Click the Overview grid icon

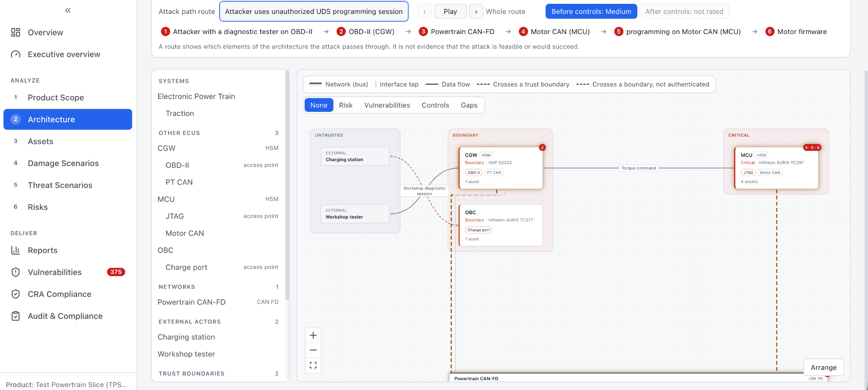click(x=16, y=32)
